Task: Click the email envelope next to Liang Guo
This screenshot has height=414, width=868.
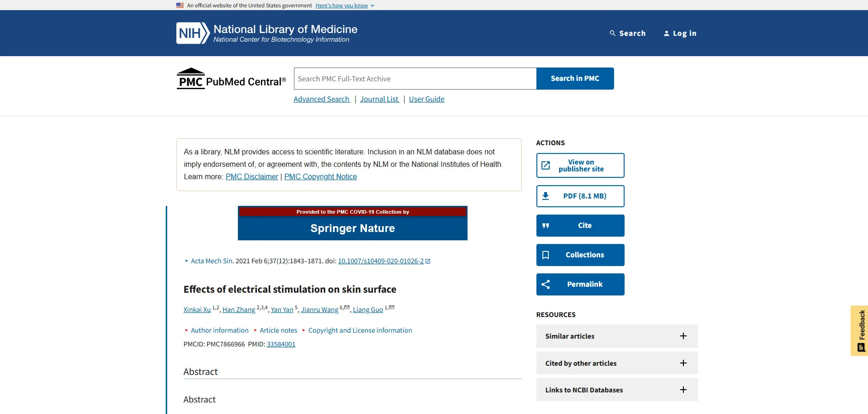Action: point(392,307)
